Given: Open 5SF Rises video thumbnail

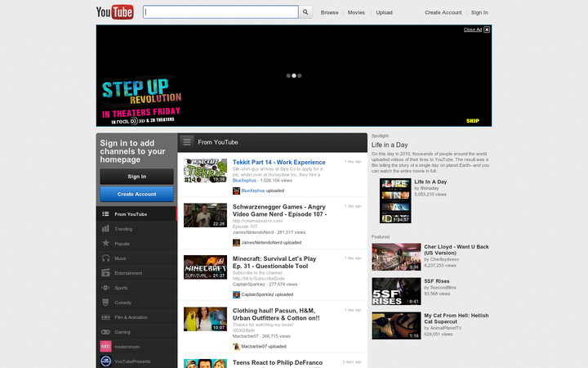Looking at the screenshot, I should 396,291.
